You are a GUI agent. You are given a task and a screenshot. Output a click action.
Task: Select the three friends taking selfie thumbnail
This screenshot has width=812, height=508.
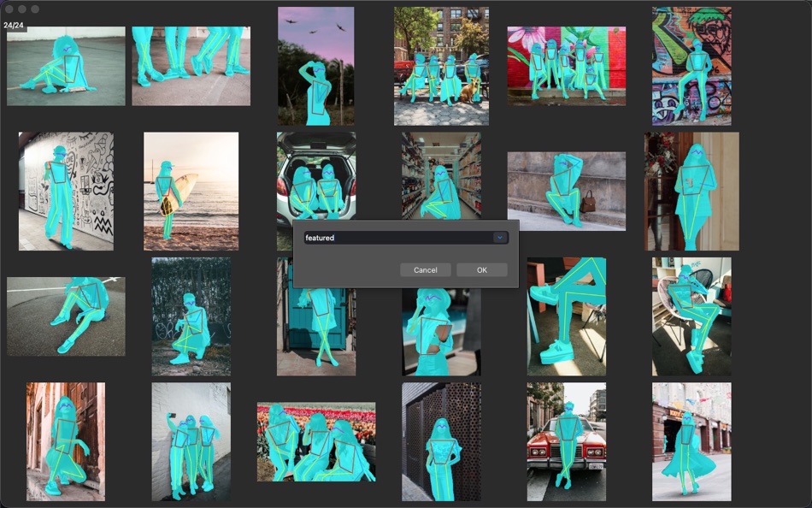pyautogui.click(x=191, y=441)
